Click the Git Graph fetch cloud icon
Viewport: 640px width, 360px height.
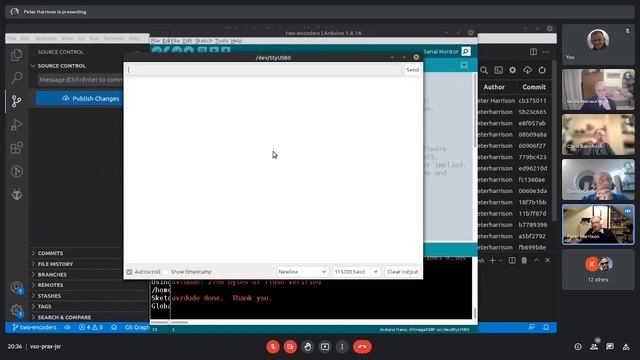click(x=527, y=70)
